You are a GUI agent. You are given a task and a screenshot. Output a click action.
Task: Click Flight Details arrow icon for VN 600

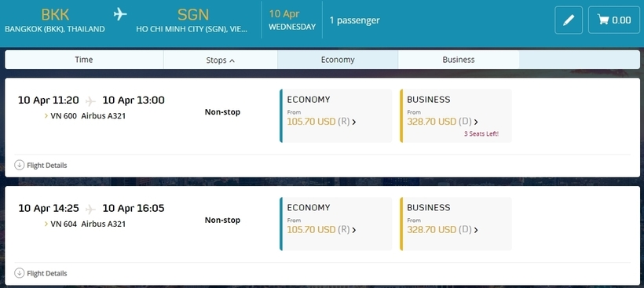pos(20,165)
